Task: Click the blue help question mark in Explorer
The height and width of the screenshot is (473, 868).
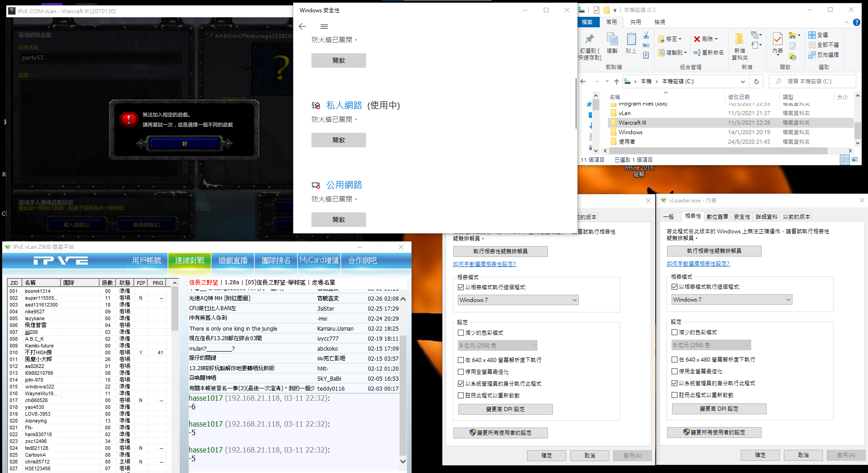Action: tap(856, 22)
